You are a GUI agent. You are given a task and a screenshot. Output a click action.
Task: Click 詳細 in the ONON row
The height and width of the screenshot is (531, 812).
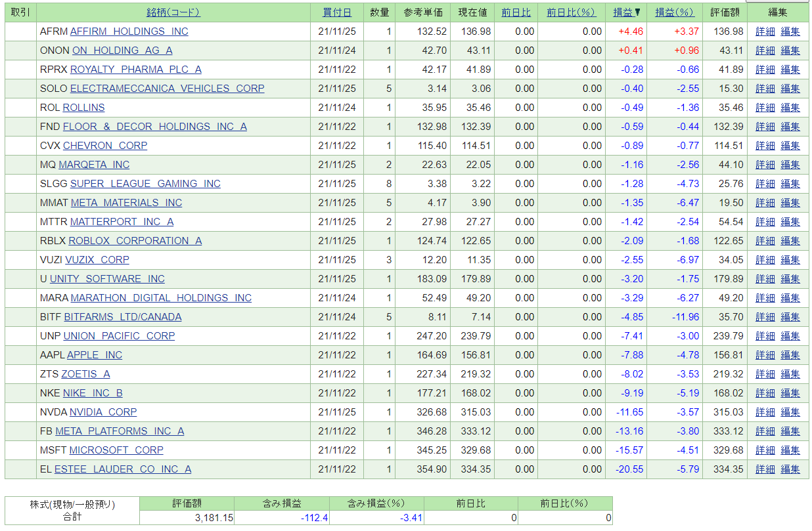click(765, 51)
